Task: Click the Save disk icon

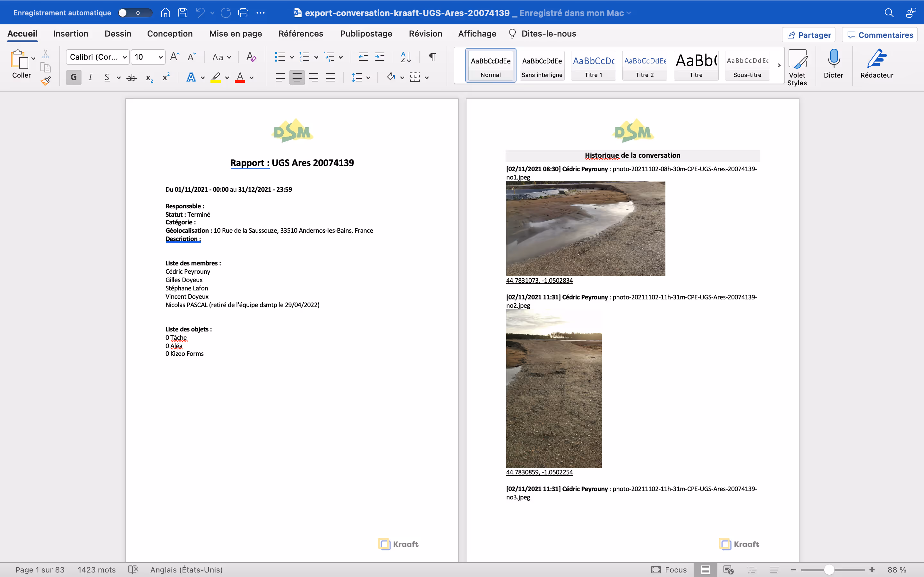Action: pyautogui.click(x=183, y=13)
